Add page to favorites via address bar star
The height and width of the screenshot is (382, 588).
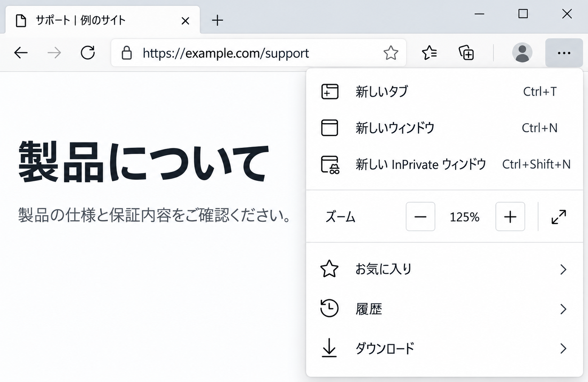pyautogui.click(x=391, y=53)
